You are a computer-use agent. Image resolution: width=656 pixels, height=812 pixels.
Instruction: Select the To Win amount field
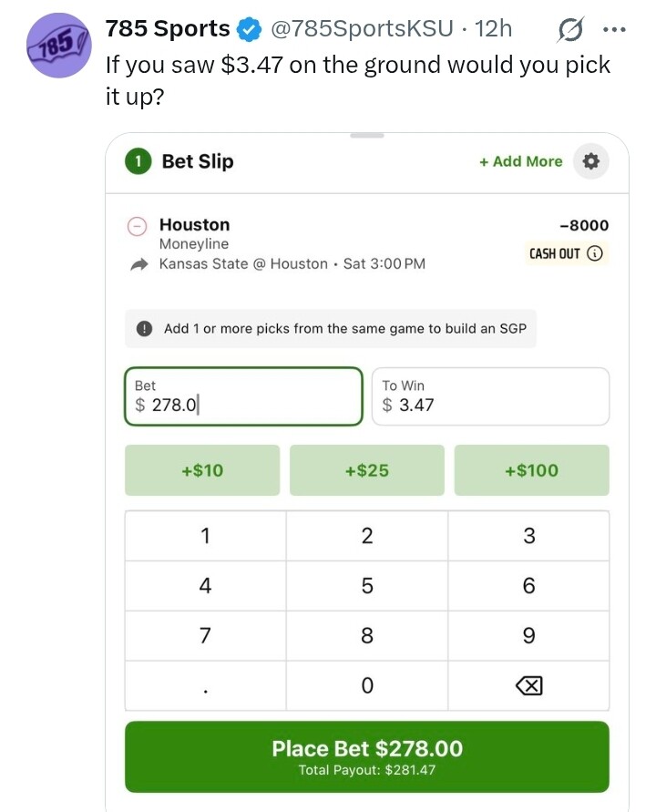[490, 396]
